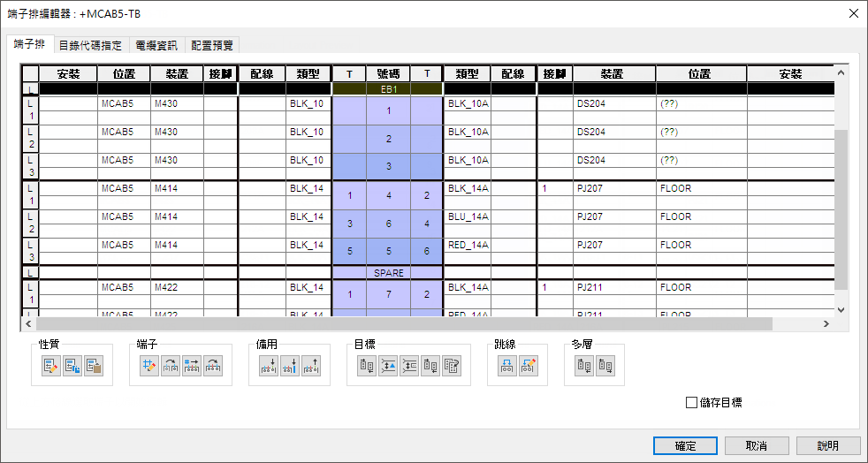The height and width of the screenshot is (463, 868).
Task: Click the edit terminal block properties icon
Action: click(51, 366)
